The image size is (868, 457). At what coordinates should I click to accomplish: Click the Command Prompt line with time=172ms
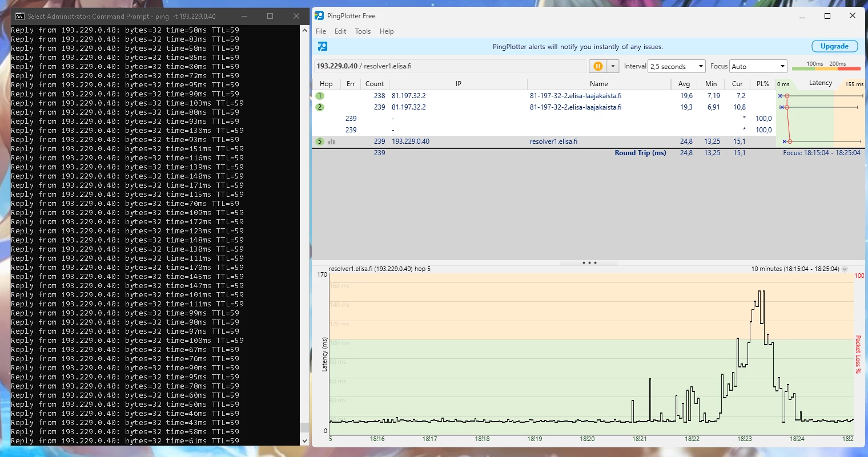(x=127, y=222)
